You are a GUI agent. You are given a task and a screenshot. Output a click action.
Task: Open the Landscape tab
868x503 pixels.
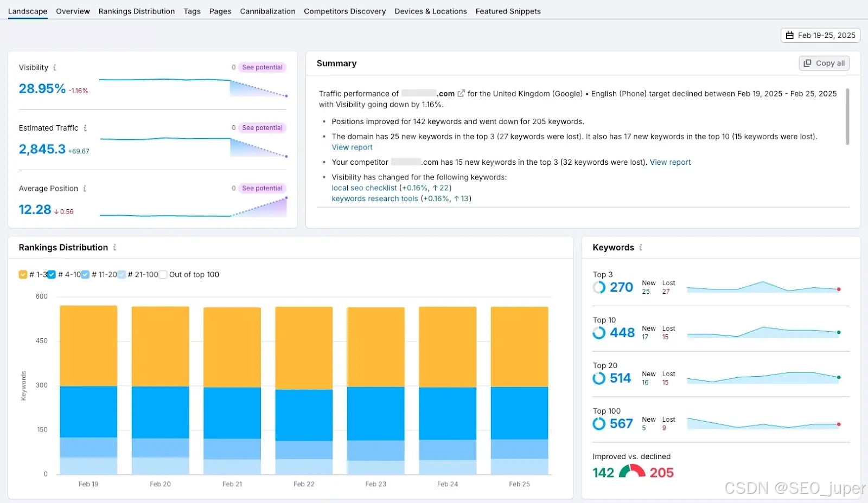point(28,11)
